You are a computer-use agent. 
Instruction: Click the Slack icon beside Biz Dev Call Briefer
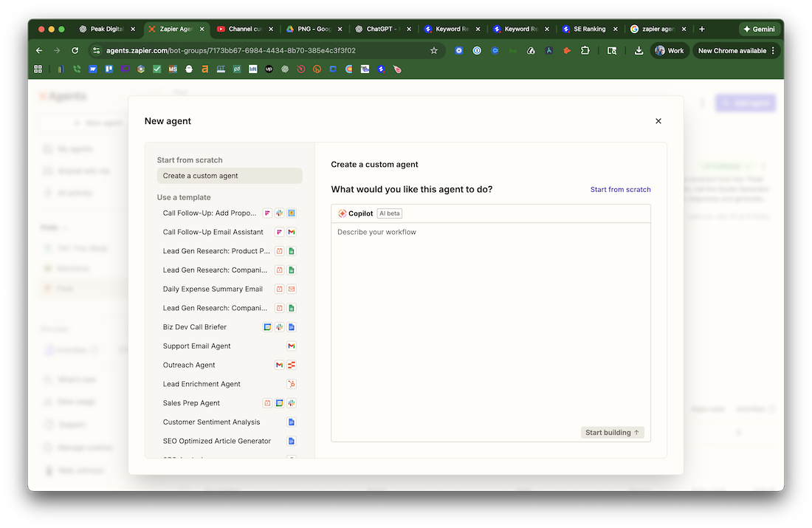280,326
